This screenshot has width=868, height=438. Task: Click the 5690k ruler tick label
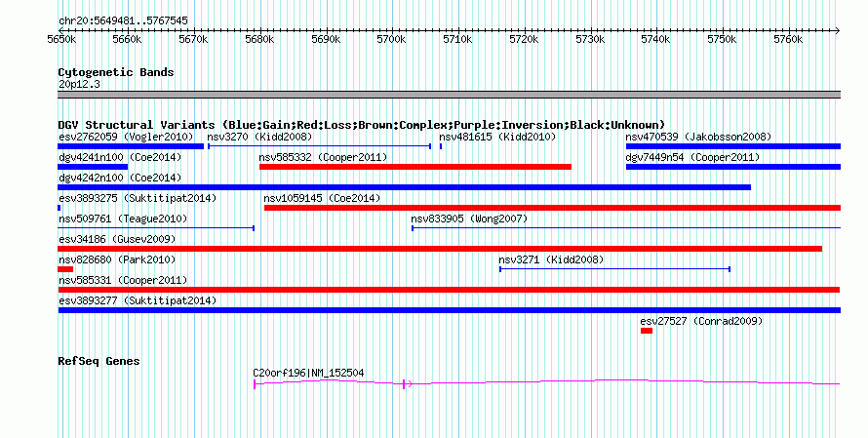[326, 40]
